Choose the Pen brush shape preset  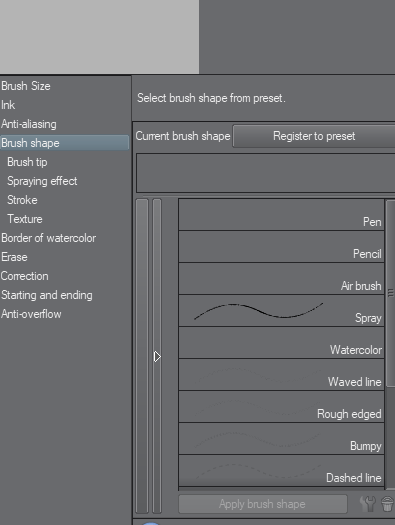(x=281, y=215)
